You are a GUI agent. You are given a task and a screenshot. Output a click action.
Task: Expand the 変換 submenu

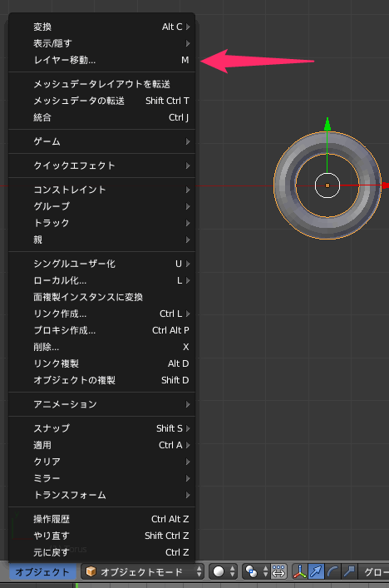[102, 27]
